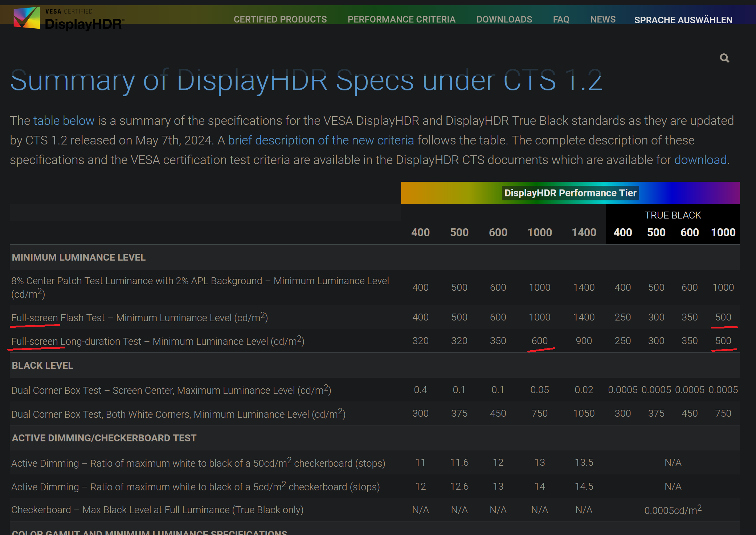Navigate to the NEWS page
Image resolution: width=756 pixels, height=535 pixels.
point(603,19)
